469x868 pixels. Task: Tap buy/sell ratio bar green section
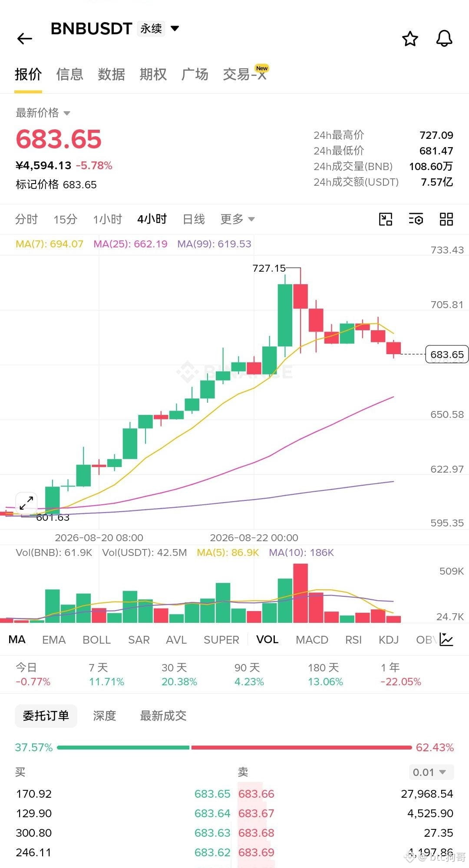123,747
